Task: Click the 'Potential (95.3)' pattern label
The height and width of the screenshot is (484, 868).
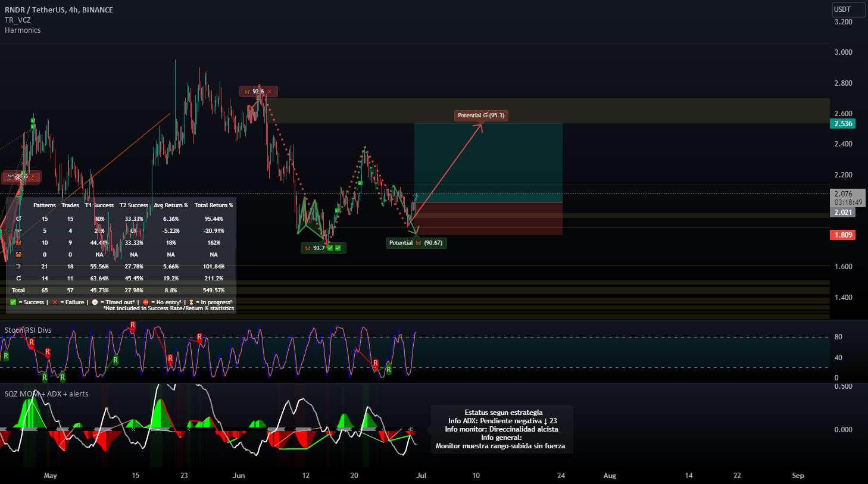Action: (x=481, y=115)
